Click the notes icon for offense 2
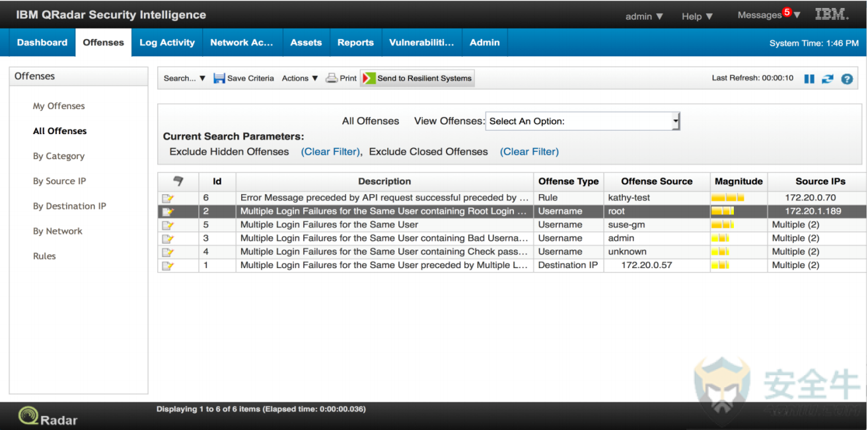Viewport: 868px width, 430px height. pos(168,211)
